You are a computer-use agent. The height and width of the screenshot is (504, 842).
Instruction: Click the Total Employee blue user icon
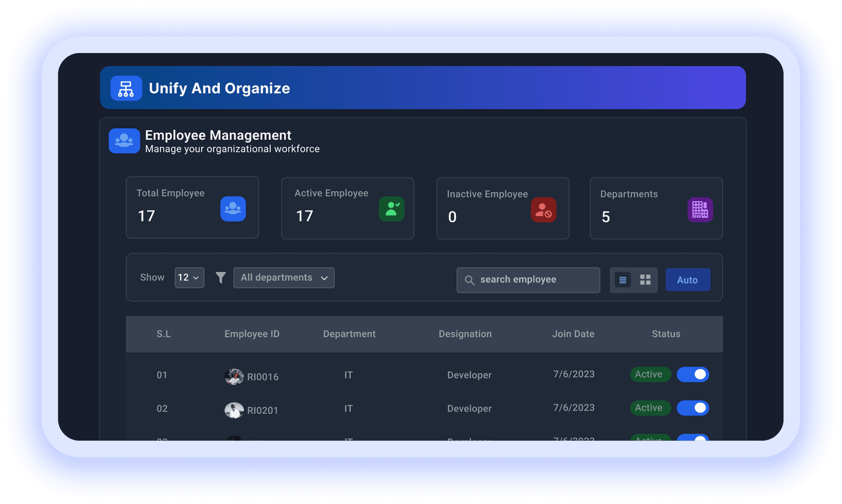(x=233, y=209)
